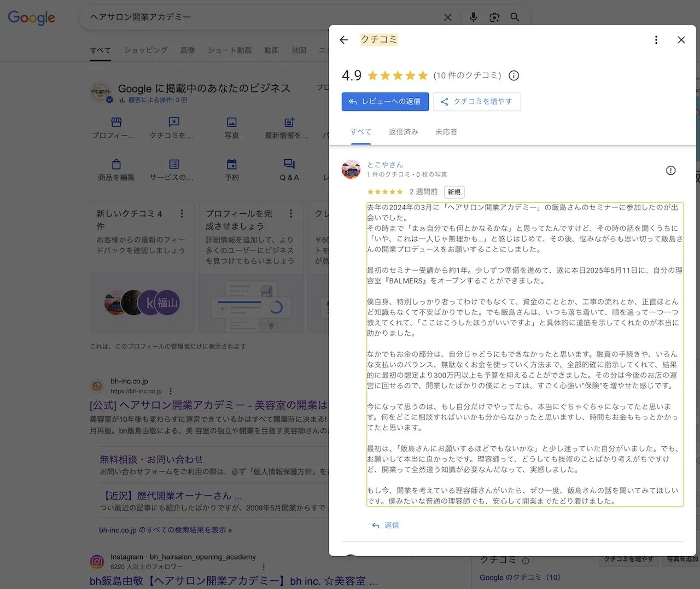700x589 pixels.
Task: Click five-star rating of とこやさん review
Action: [x=385, y=192]
